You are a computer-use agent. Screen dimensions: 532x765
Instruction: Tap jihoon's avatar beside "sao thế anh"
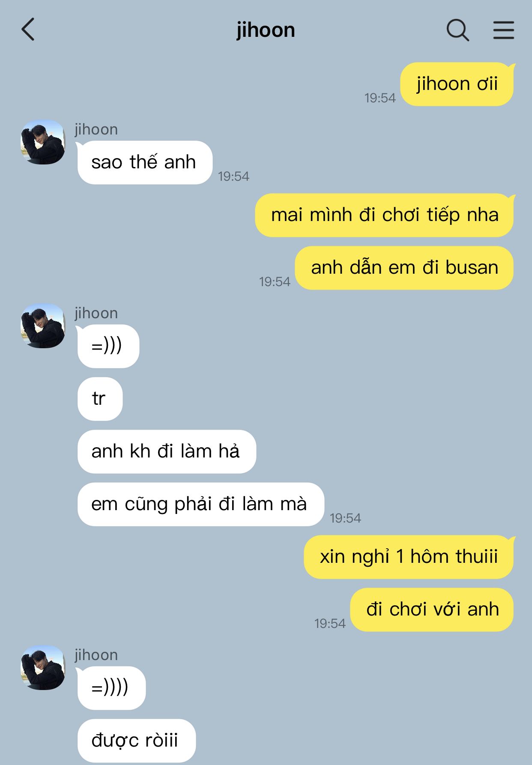tap(43, 142)
